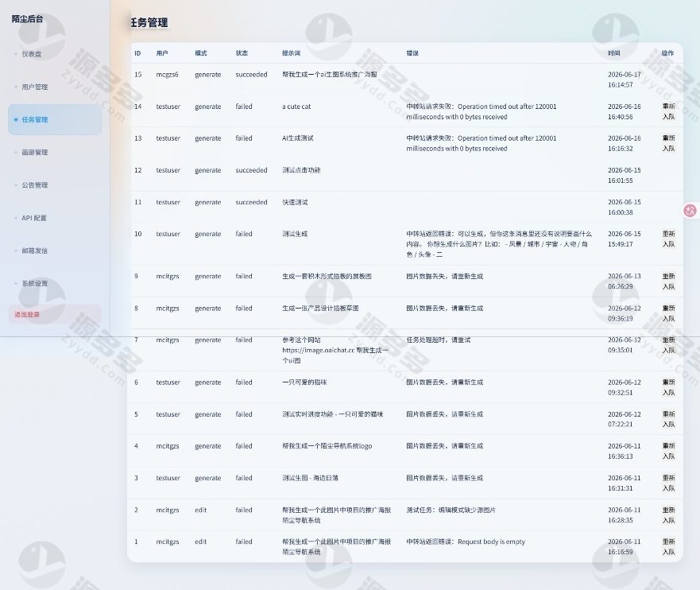Click the red 退出登录 button
The image size is (700, 590).
pos(55,314)
